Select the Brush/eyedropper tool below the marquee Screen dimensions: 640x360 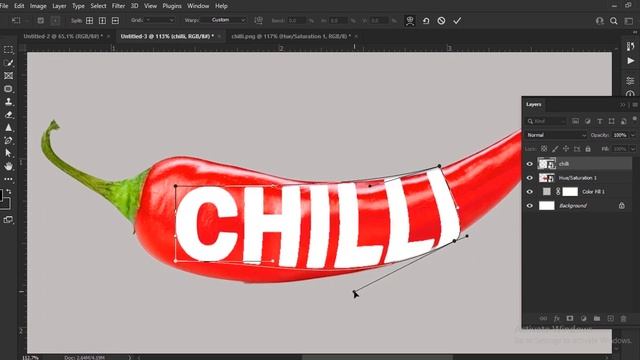8,63
